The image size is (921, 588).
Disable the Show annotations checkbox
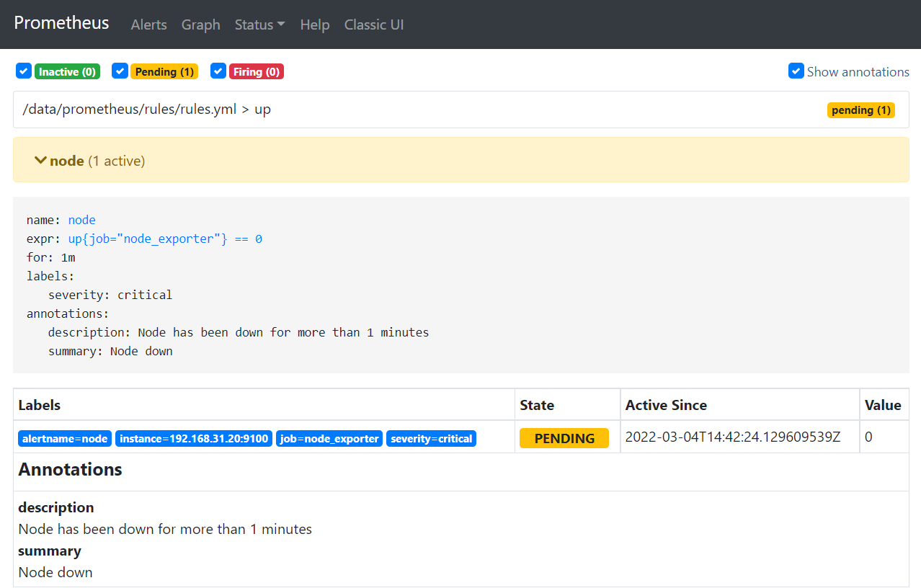(x=796, y=71)
